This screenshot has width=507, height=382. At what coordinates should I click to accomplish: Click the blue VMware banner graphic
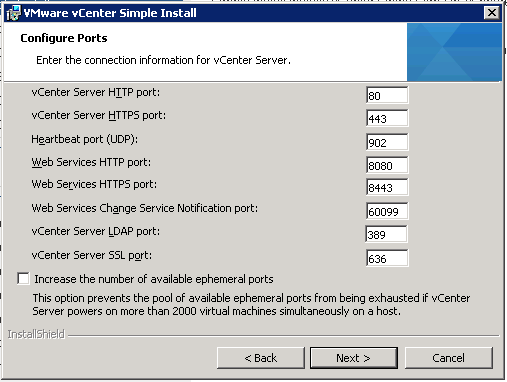pos(454,52)
